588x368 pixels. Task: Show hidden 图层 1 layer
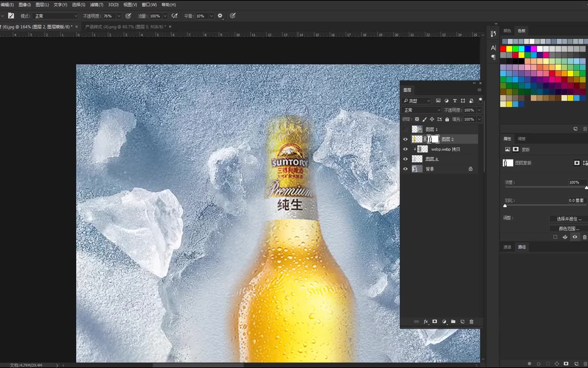pos(405,129)
